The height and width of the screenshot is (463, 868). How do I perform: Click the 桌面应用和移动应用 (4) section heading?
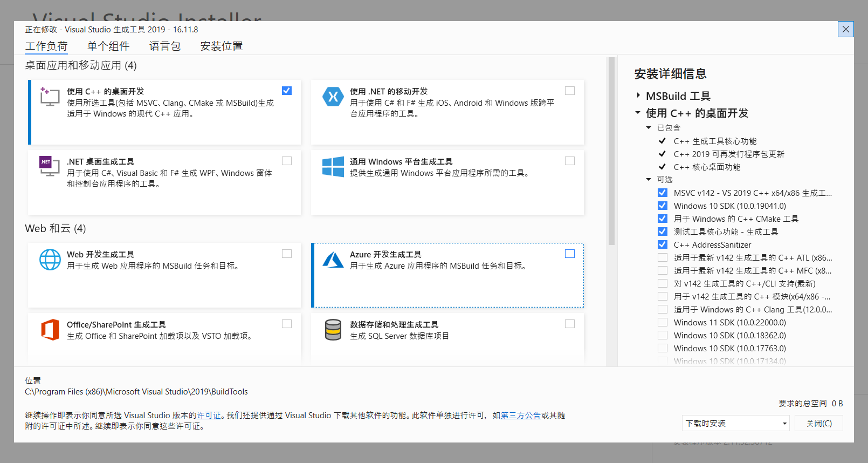[81, 65]
